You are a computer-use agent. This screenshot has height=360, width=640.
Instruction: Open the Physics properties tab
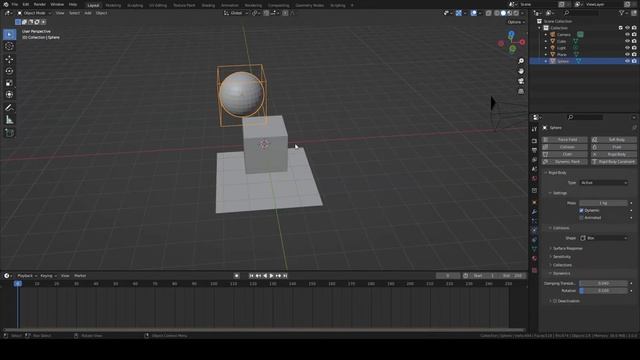534,230
